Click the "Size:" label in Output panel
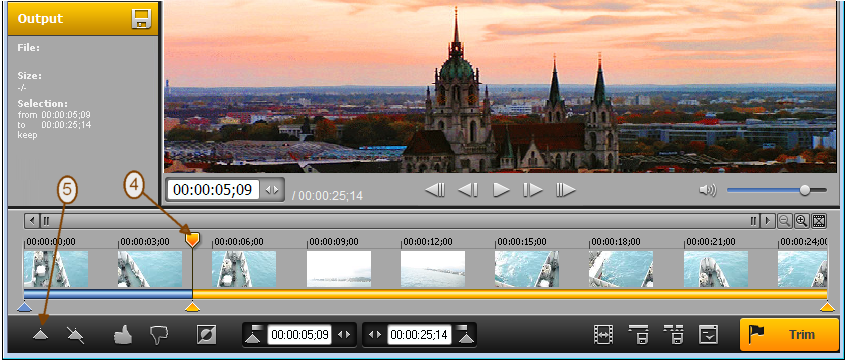849x364 pixels. click(30, 76)
